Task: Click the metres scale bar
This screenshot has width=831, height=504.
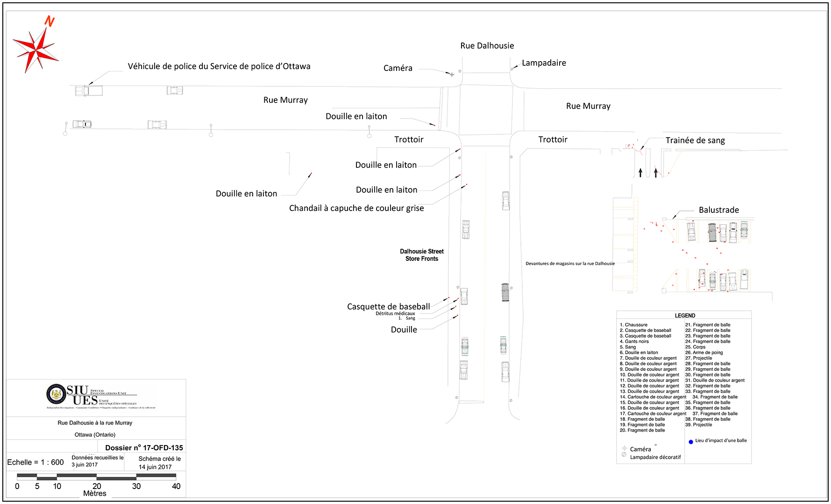Action: [x=96, y=477]
